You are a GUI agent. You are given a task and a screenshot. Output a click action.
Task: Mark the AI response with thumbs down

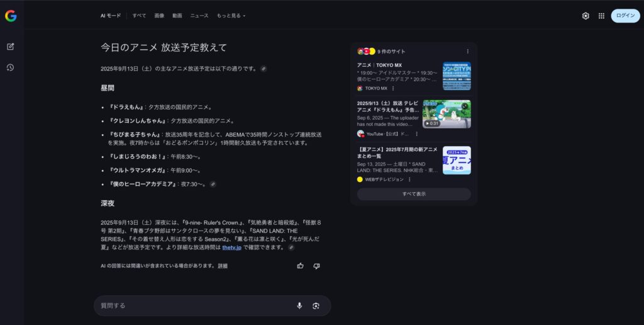316,266
